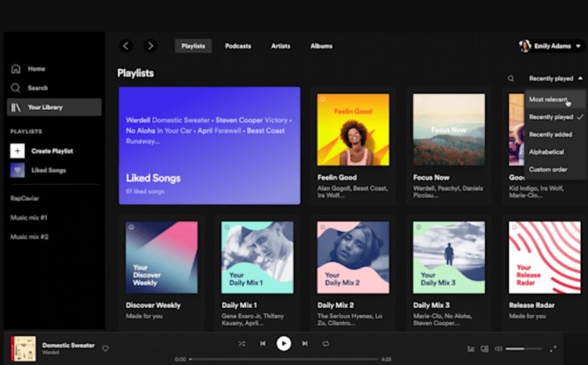
Task: Mute with the volume speaker icon
Action: (x=499, y=349)
